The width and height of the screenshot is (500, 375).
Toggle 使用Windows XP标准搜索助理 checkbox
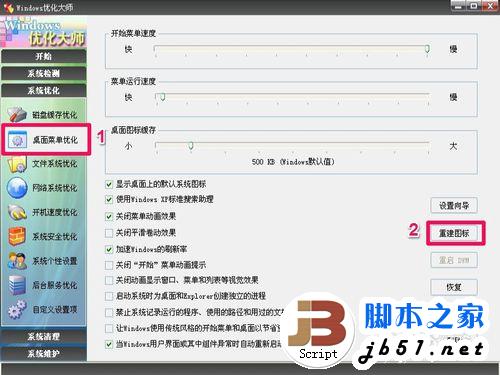click(109, 200)
